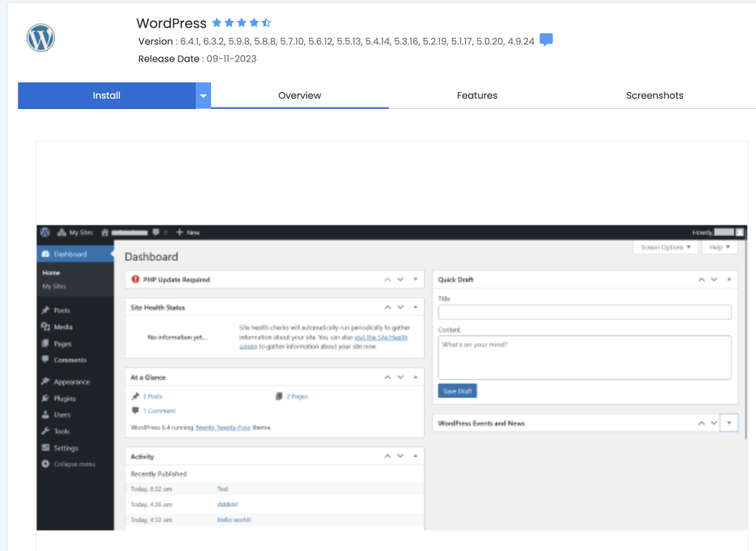
Task: Open the Install button dropdown arrow
Action: 203,96
